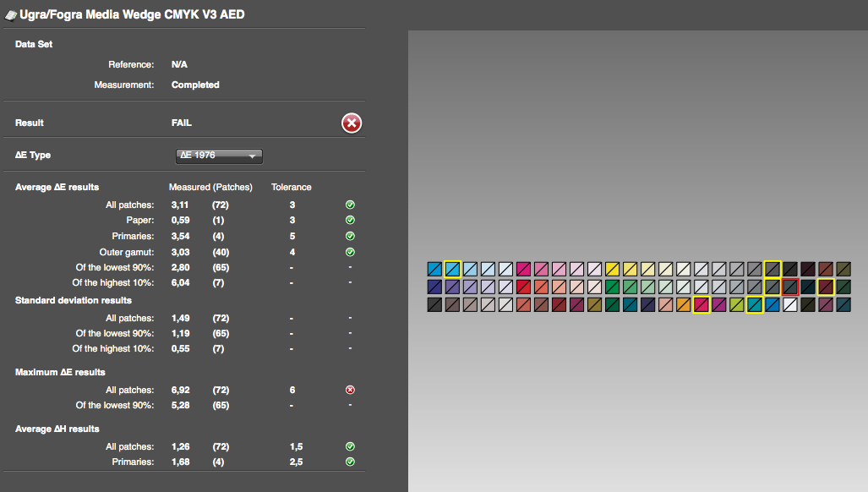Select the pure yellow patch in top row
This screenshot has width=868, height=492.
coord(612,269)
